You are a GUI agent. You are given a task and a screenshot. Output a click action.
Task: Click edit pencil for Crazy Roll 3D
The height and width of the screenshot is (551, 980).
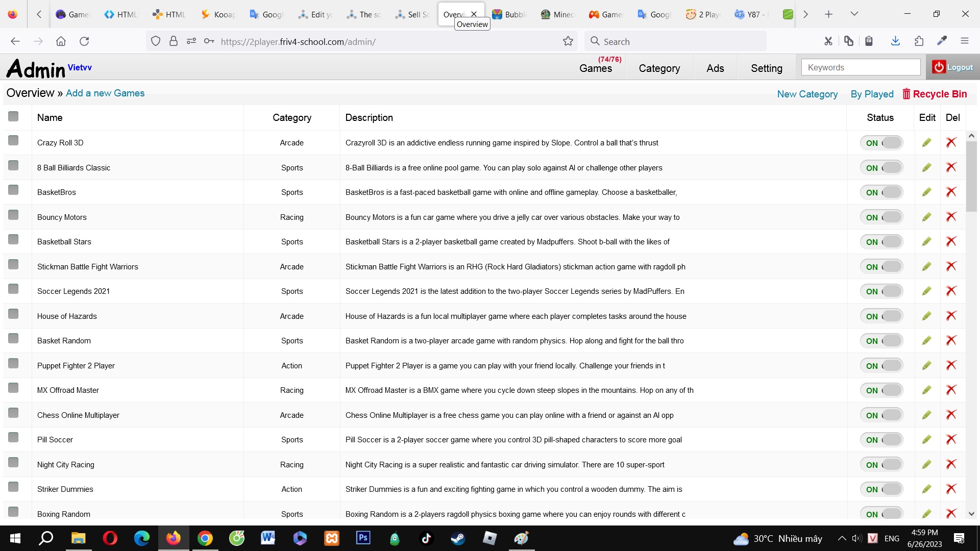click(926, 143)
